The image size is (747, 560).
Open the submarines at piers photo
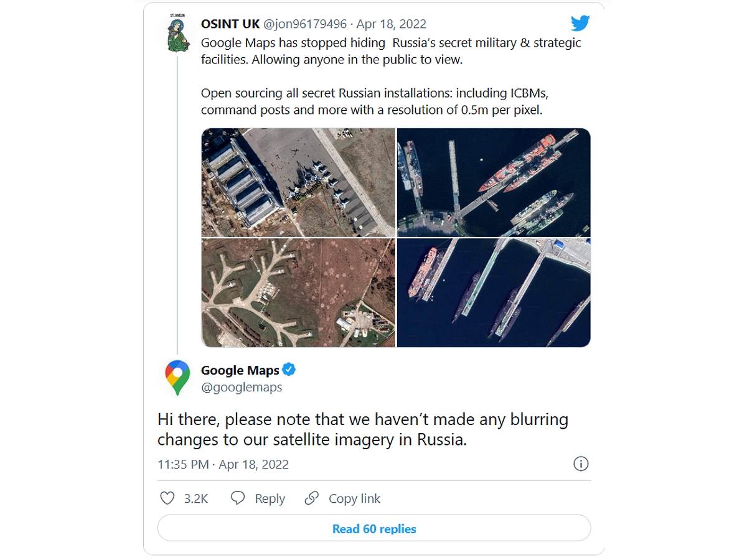pos(494,292)
